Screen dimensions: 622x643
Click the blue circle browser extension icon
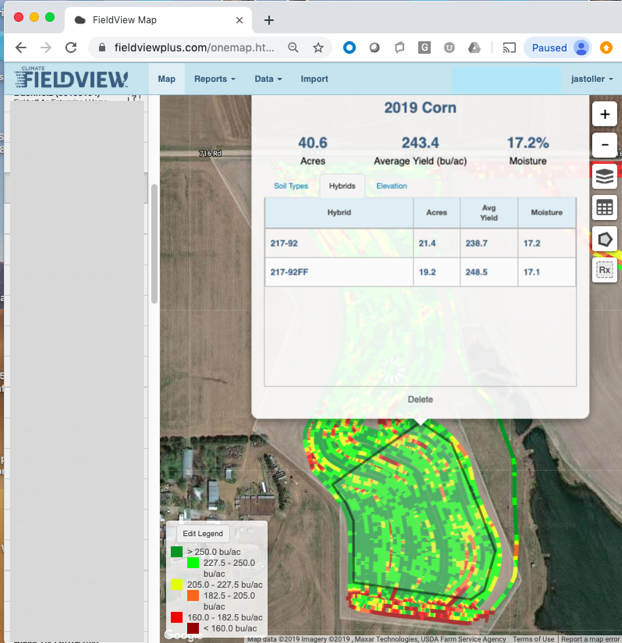[349, 48]
